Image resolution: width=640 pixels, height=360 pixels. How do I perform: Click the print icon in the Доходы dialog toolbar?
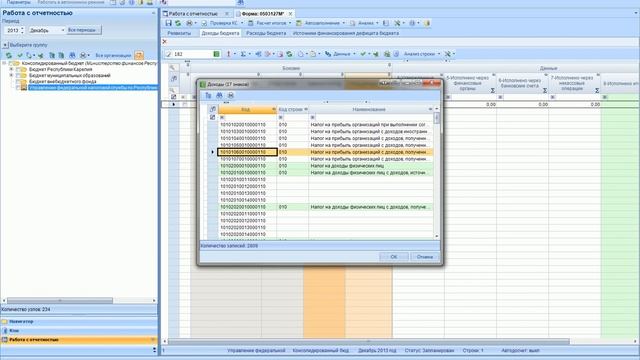point(231,95)
